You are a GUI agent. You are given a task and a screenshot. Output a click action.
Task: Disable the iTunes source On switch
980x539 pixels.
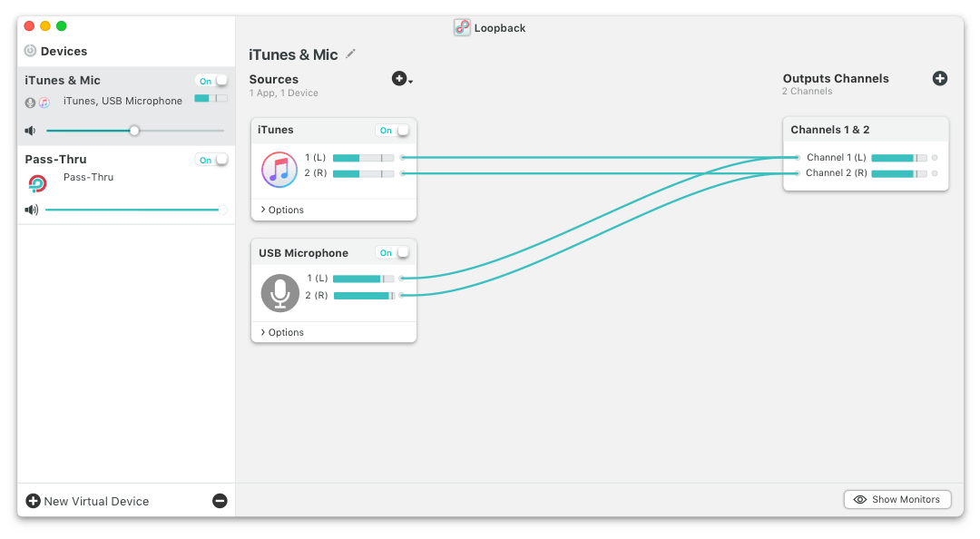point(393,130)
